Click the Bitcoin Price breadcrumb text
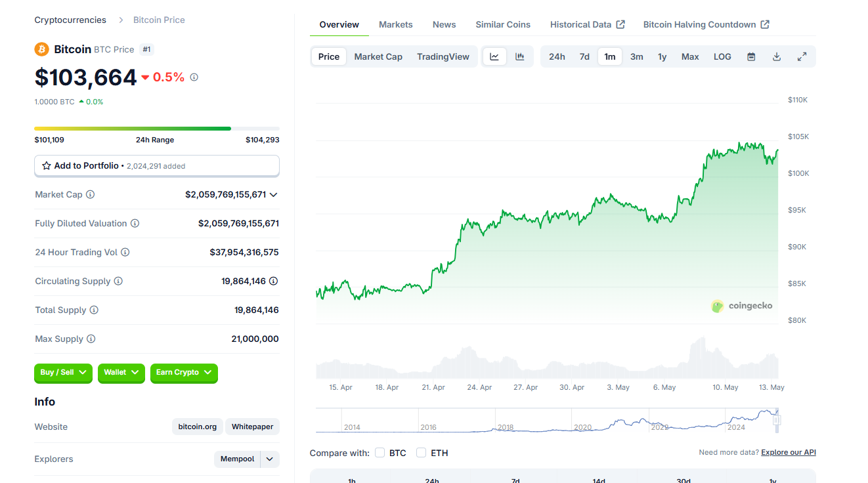The image size is (868, 483). click(x=159, y=20)
